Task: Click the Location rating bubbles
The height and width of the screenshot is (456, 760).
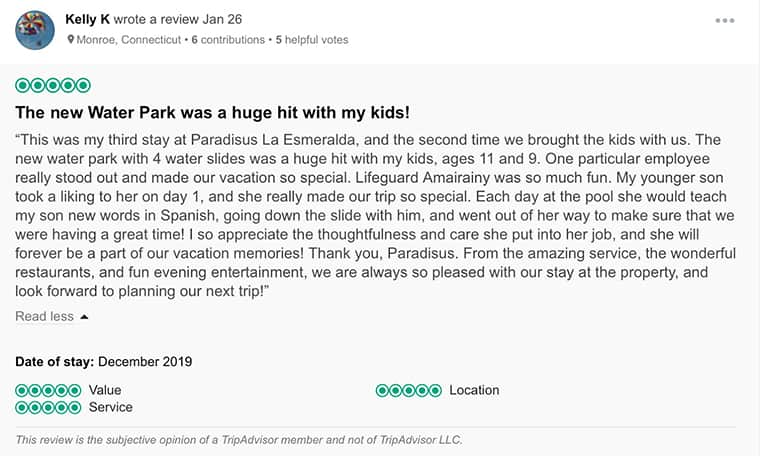Action: [408, 390]
